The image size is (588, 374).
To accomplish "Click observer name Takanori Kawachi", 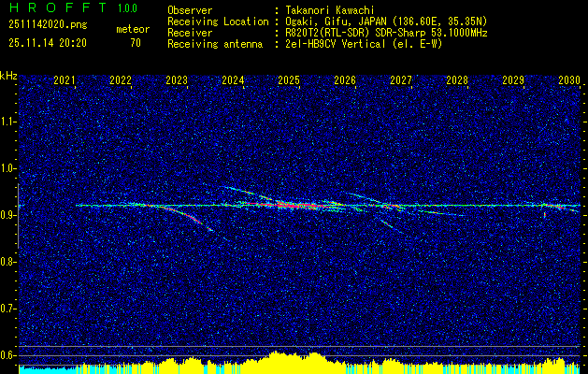I will (330, 10).
